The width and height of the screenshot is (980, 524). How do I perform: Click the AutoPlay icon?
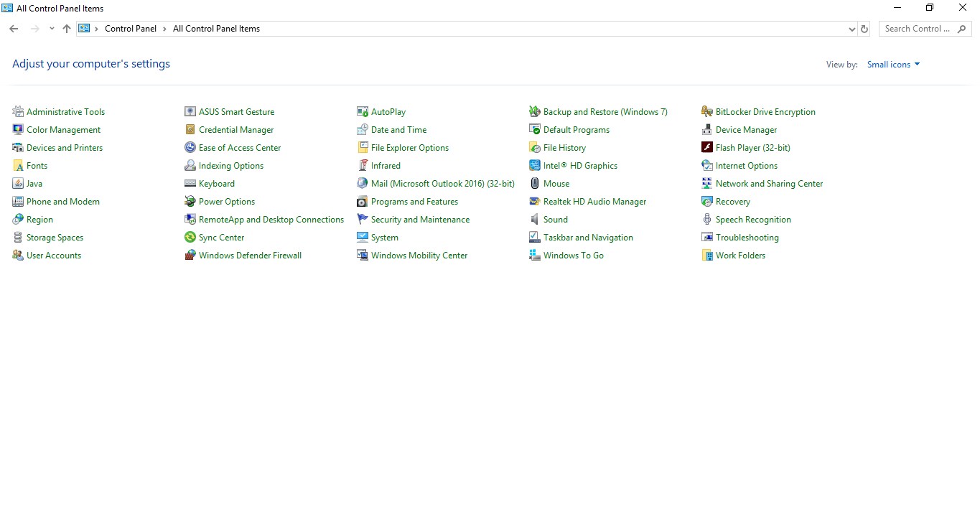363,111
